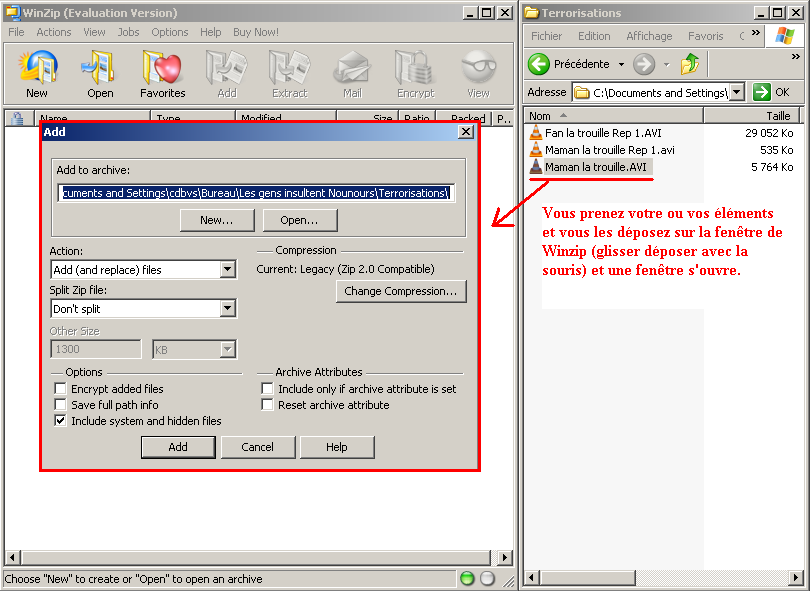Click the Add to archive path field
The image size is (810, 591).
(256, 193)
